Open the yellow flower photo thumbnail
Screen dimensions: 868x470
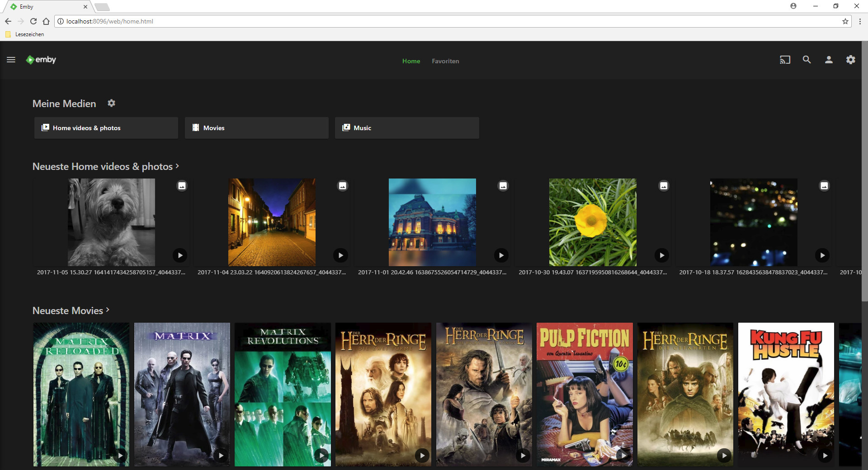(x=593, y=222)
